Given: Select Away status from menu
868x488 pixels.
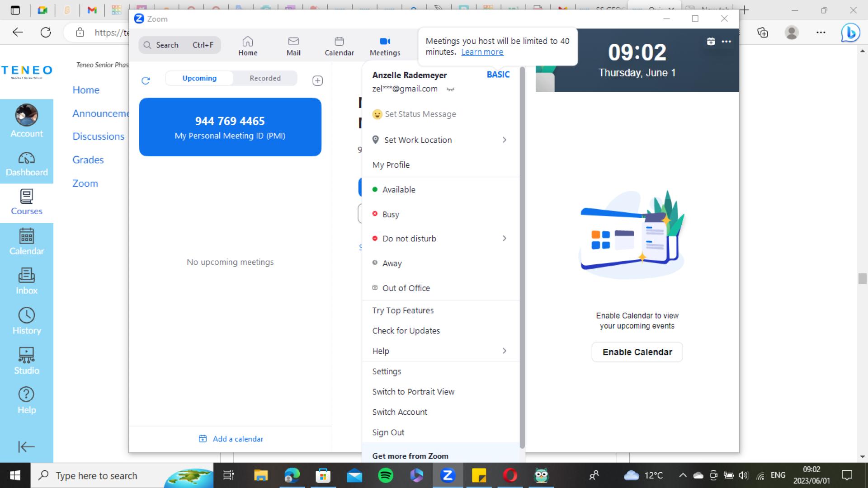Looking at the screenshot, I should point(392,263).
